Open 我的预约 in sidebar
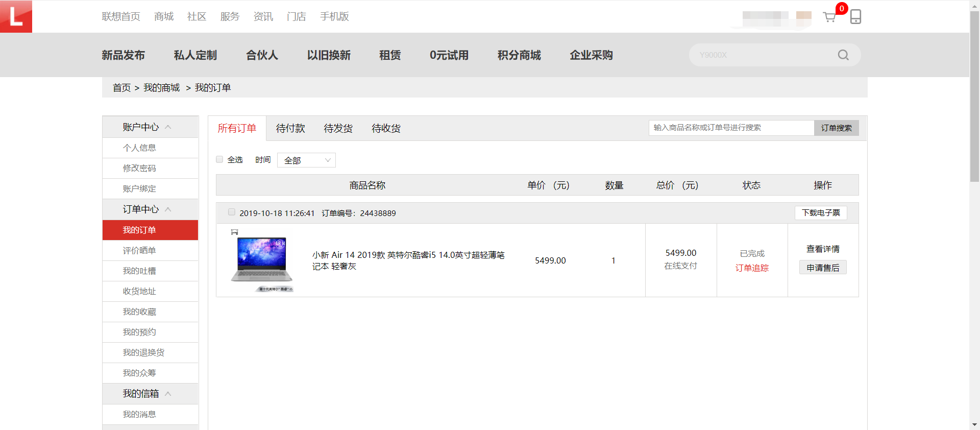 (139, 332)
